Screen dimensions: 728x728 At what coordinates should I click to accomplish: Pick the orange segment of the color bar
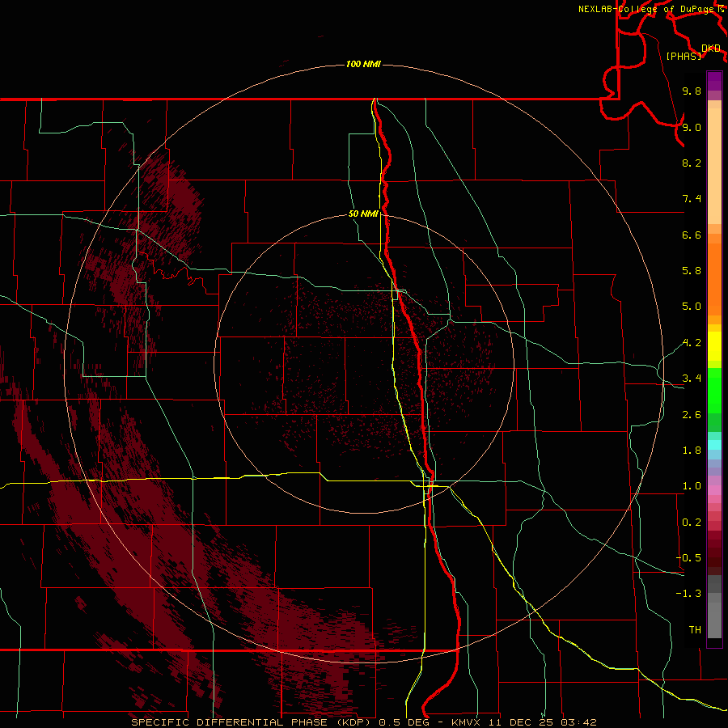pyautogui.click(x=714, y=278)
